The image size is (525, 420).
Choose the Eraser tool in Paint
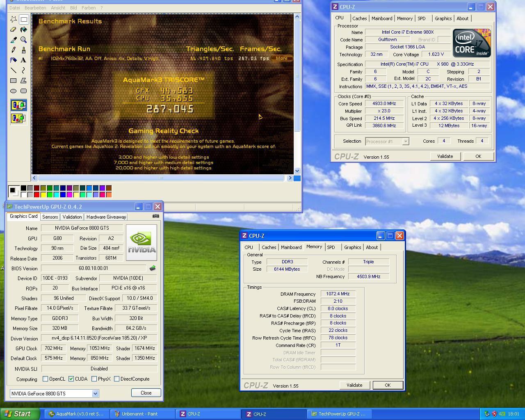(14, 30)
